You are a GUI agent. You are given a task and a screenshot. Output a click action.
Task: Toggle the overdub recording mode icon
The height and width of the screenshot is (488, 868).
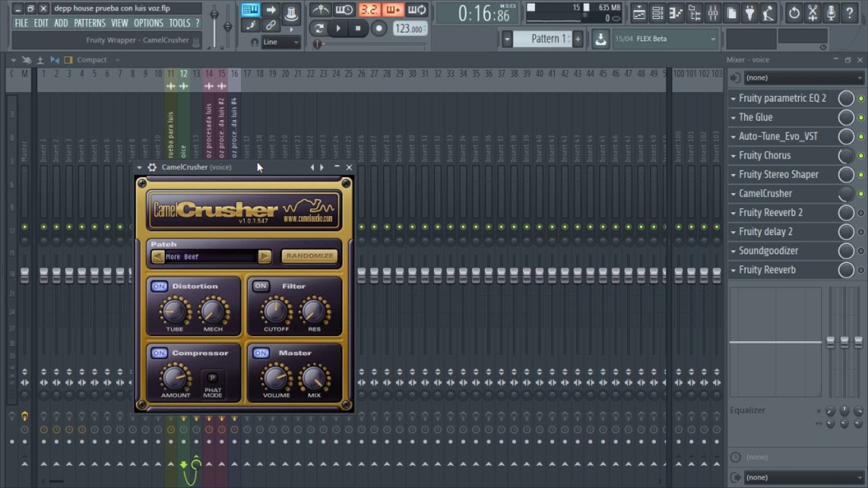393,10
